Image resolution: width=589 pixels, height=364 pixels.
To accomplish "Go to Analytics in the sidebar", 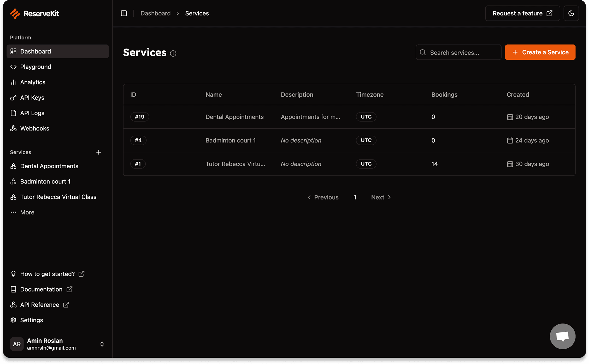I will tap(58, 82).
